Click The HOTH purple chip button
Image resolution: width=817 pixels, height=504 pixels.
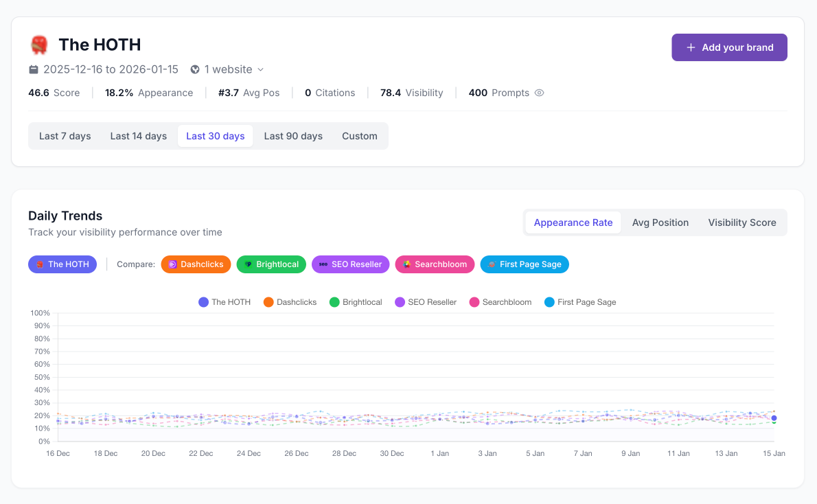coord(62,264)
